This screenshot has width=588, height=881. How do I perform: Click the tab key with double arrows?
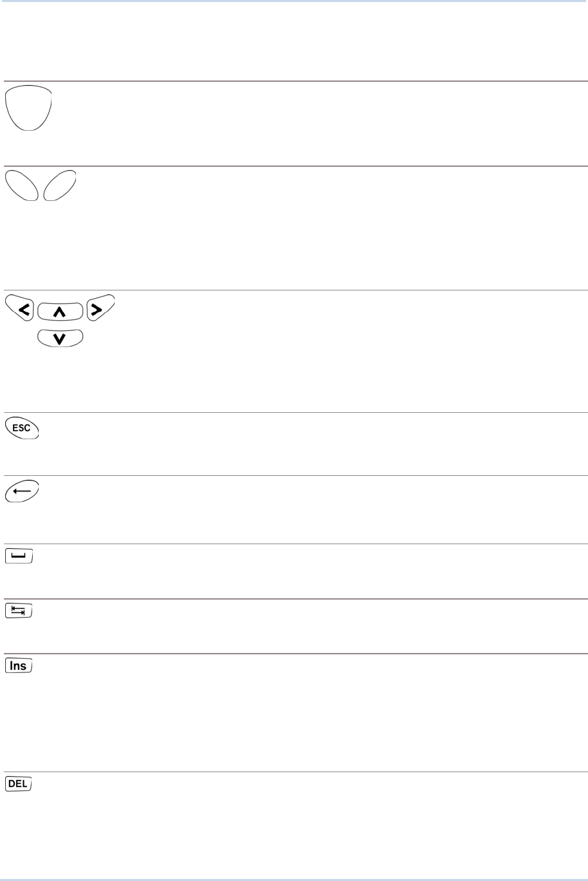pyautogui.click(x=19, y=611)
